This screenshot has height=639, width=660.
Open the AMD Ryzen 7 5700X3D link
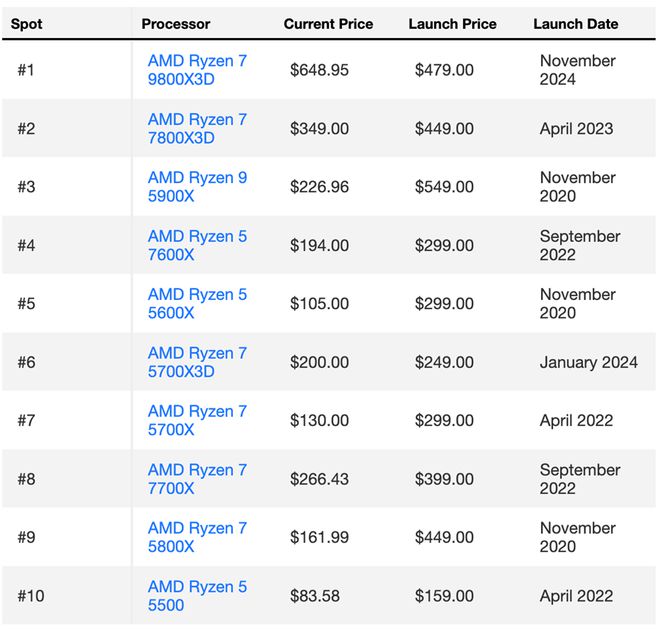pos(197,362)
